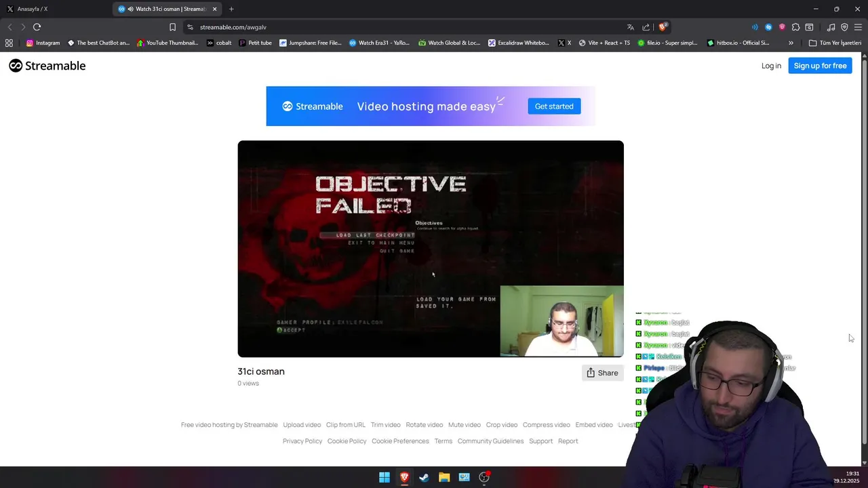The height and width of the screenshot is (488, 868).
Task: Open the extensions puzzle icon
Action: (795, 27)
